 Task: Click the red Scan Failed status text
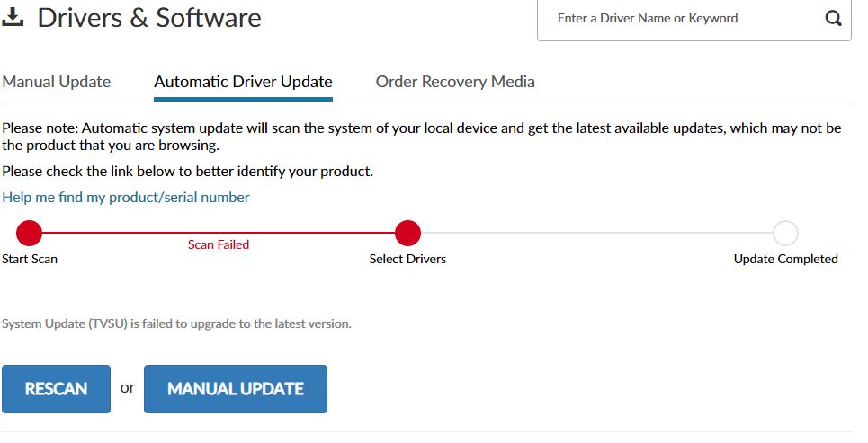(218, 244)
